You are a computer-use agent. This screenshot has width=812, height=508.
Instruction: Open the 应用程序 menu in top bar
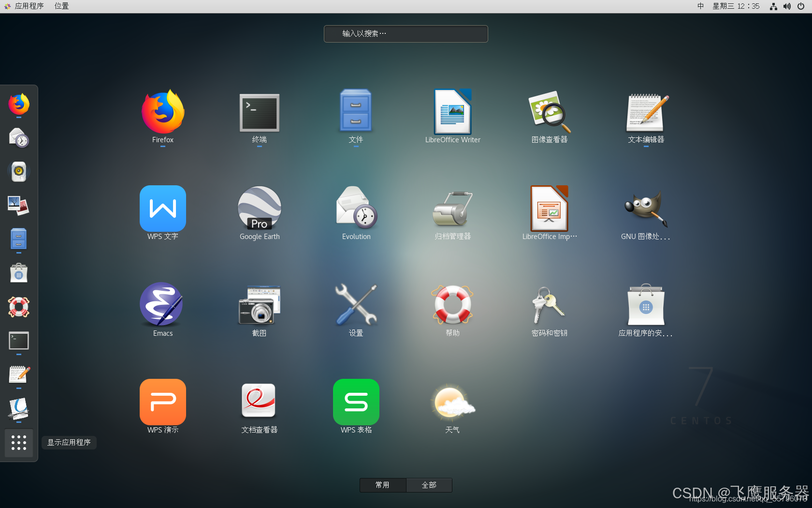tap(24, 6)
